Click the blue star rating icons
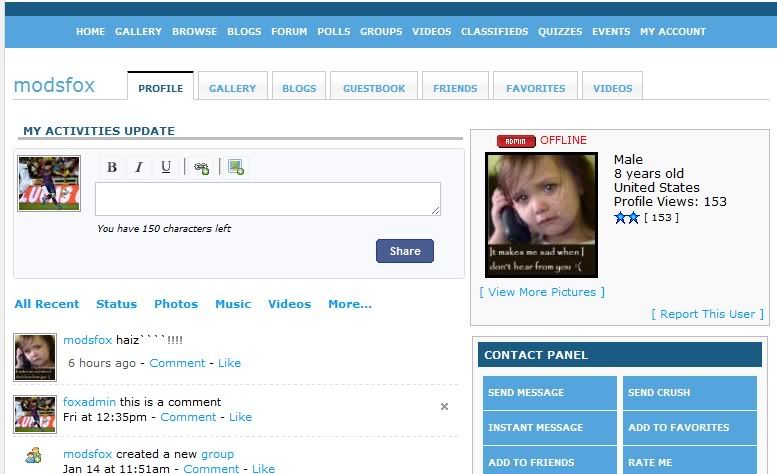This screenshot has width=777, height=474. [627, 217]
